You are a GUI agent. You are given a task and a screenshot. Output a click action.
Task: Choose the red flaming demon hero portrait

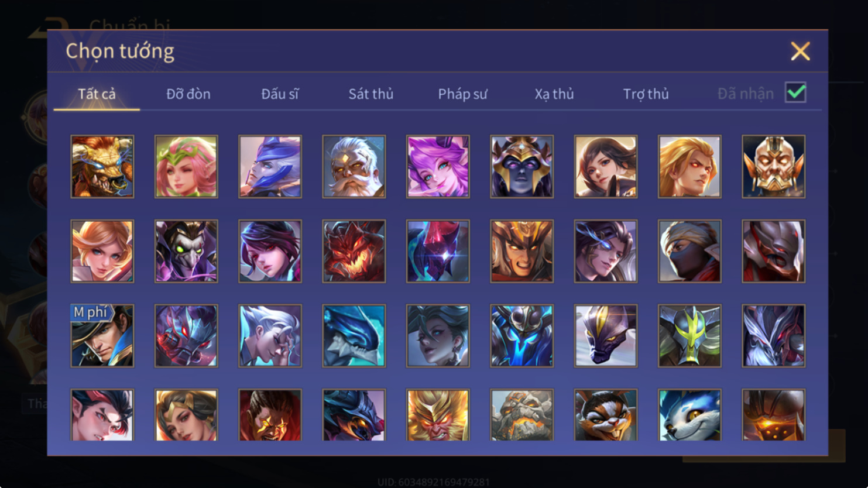(354, 251)
